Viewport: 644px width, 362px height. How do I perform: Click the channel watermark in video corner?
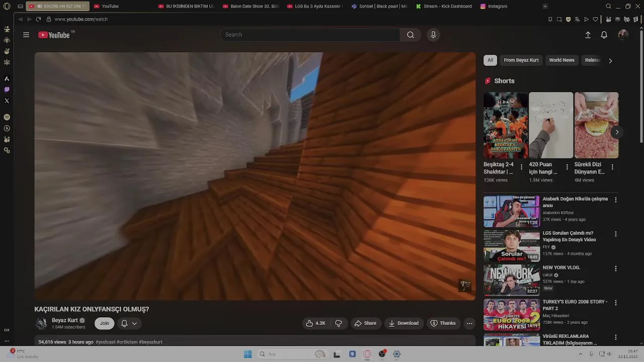pos(465,286)
